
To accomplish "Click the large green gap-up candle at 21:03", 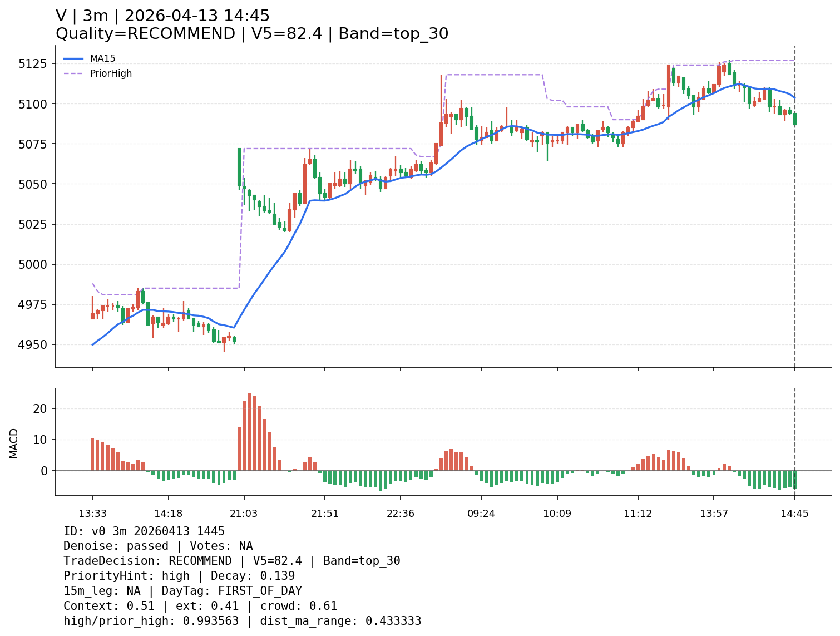I will [x=239, y=167].
